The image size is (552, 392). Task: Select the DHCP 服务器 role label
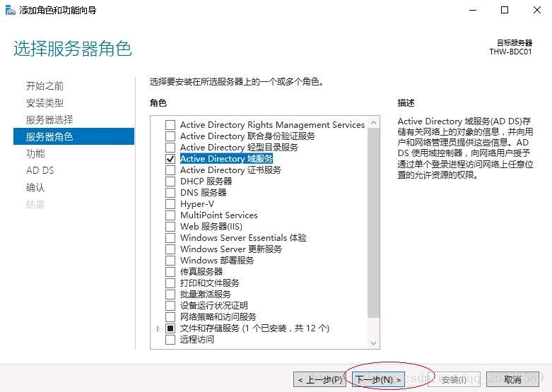point(206,182)
